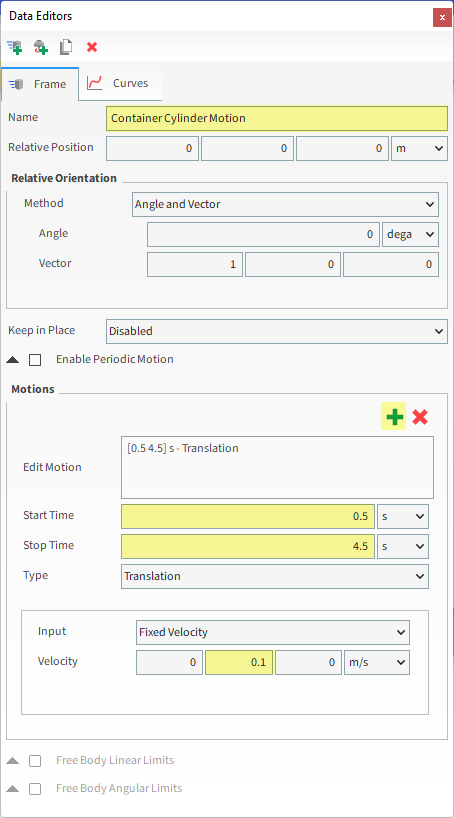Open the velocity m/s unit dropdown
Screen dimensions: 454x818
(x=377, y=663)
